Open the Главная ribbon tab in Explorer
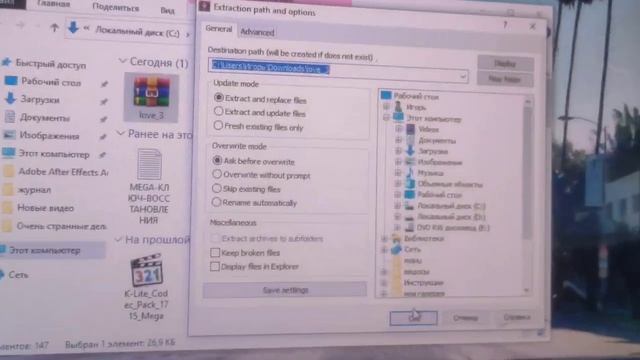This screenshot has width=640, height=360. [x=53, y=4]
